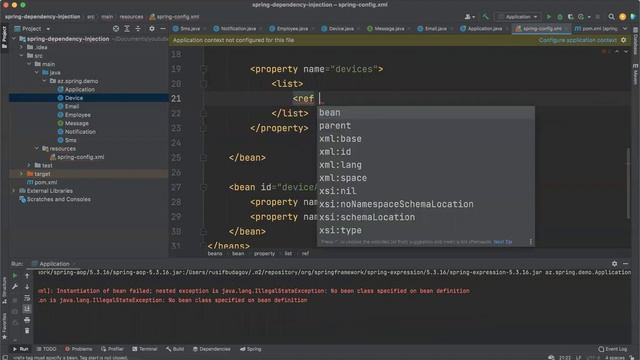Viewport: 640px width, 360px height.
Task: Expand the test folder in tree
Action: (x=29, y=165)
